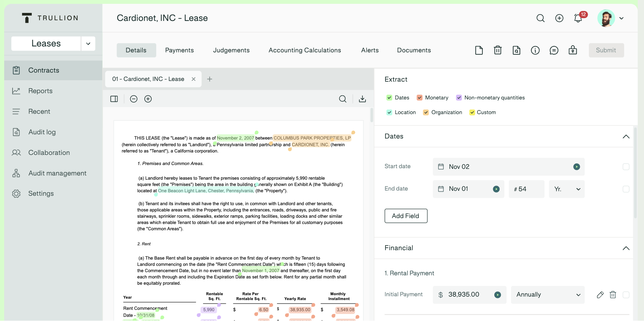644x321 pixels.
Task: Toggle Non-monetary quantities checkbox
Action: pyautogui.click(x=459, y=98)
